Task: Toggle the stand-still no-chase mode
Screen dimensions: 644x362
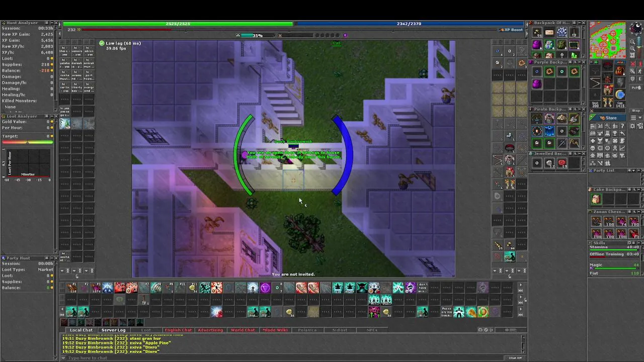Action: tap(640, 71)
